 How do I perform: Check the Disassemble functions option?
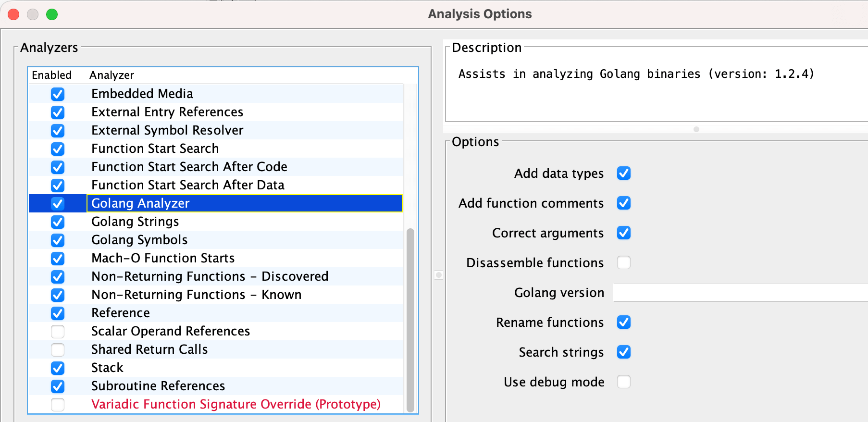(623, 262)
